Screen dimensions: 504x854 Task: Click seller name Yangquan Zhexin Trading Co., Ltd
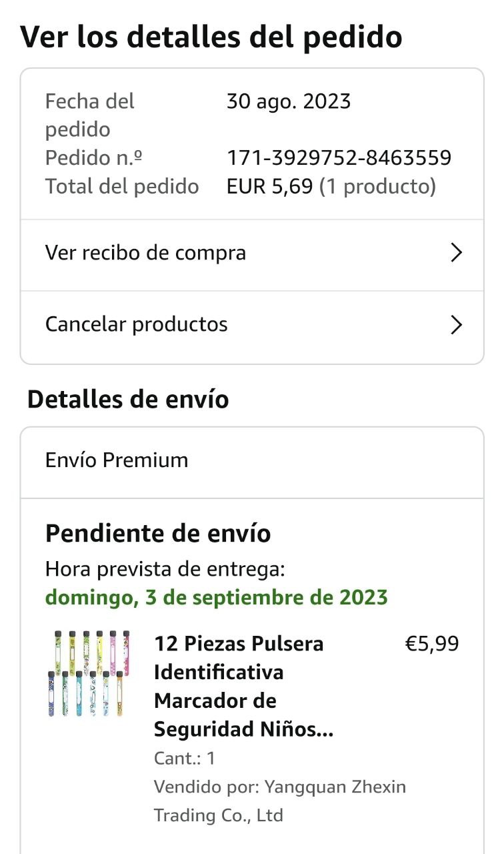click(x=280, y=801)
